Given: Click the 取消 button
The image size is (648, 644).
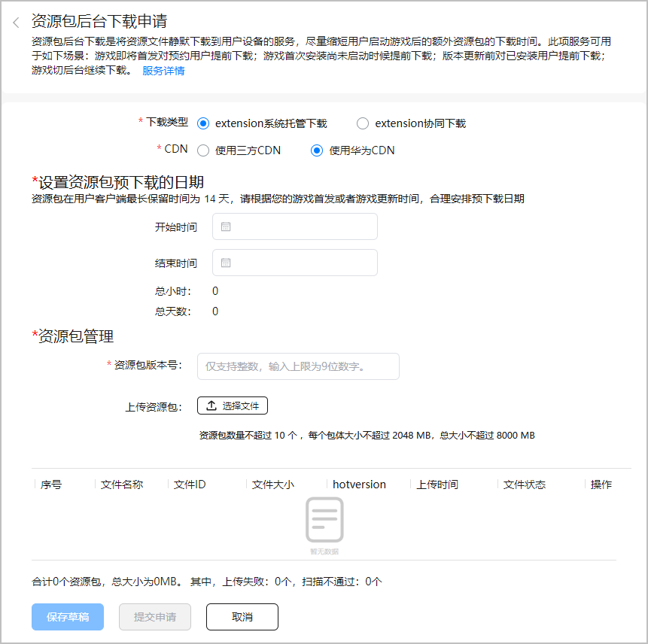Looking at the screenshot, I should 242,617.
